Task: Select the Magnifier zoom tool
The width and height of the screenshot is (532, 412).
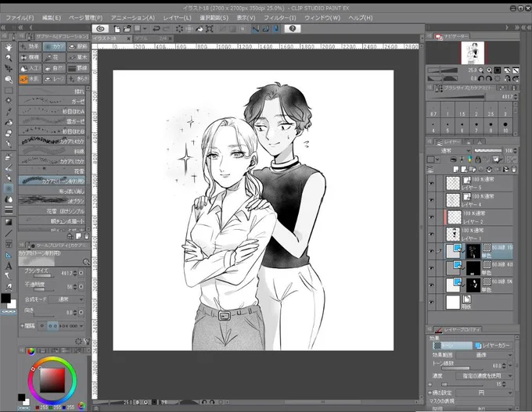Action: (x=9, y=58)
